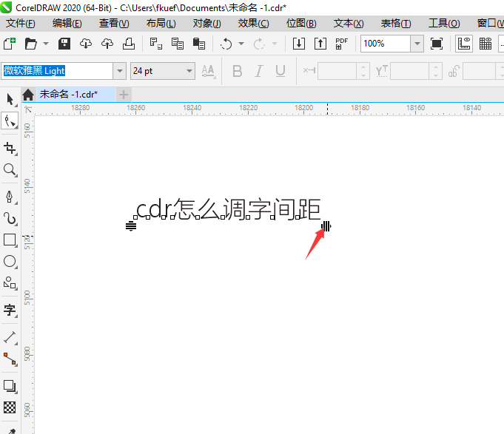Select the Ellipse tool
Viewport: 504px width, 434px height.
[10, 262]
